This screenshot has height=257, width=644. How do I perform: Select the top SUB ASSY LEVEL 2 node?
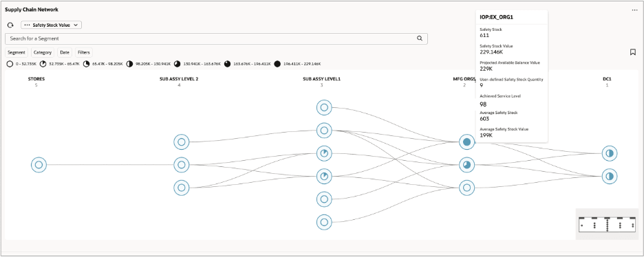click(x=181, y=142)
